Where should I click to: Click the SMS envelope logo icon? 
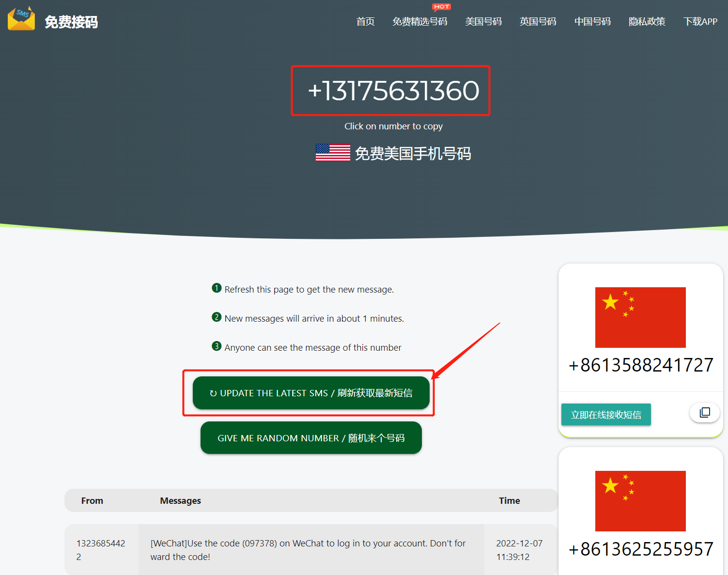tap(21, 18)
